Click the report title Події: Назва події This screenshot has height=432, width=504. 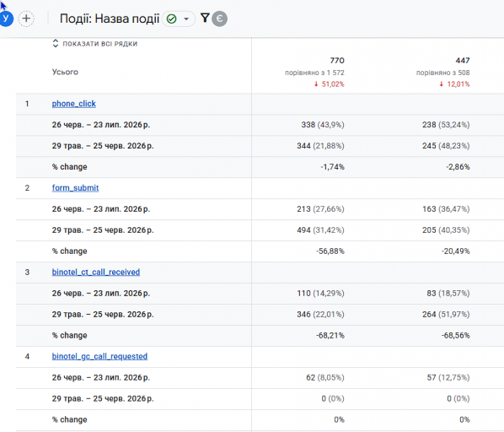[x=110, y=19]
